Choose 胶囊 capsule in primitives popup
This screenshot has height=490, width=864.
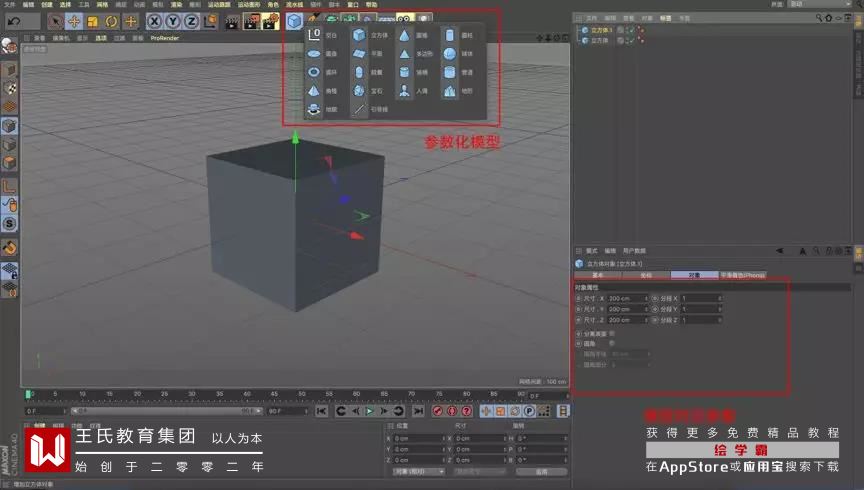[368, 72]
